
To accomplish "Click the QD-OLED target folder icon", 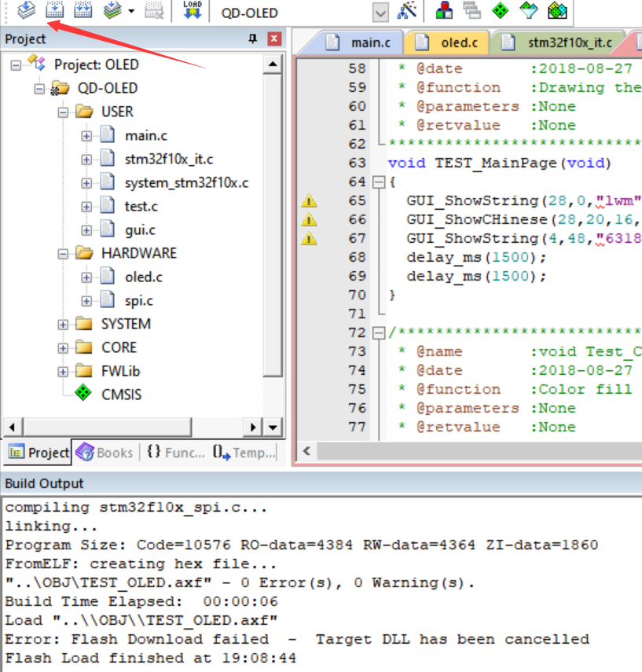I will (x=60, y=88).
